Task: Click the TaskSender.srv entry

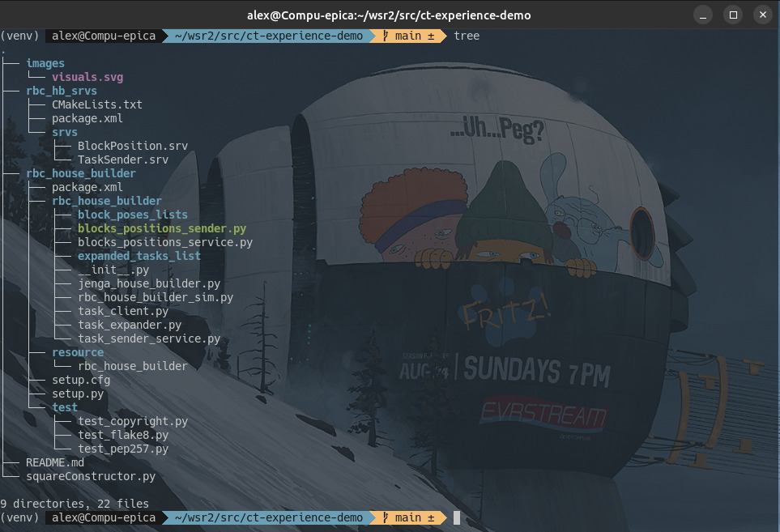Action: click(x=123, y=160)
